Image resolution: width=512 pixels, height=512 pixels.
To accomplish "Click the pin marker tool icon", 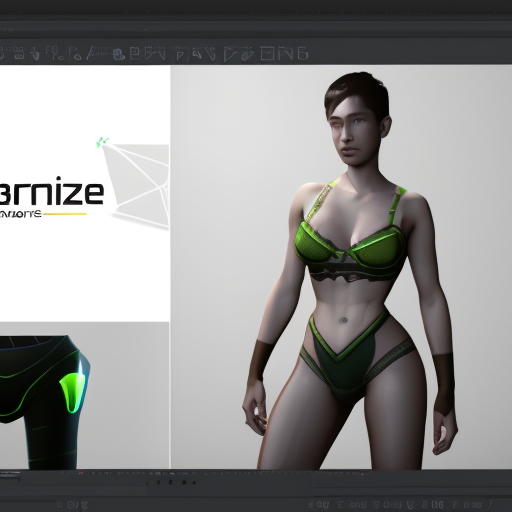I will coord(55,53).
